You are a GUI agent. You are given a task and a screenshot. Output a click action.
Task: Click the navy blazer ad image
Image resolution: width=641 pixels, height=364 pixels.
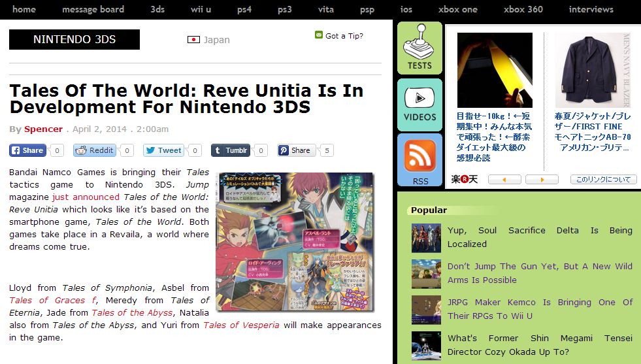point(593,70)
